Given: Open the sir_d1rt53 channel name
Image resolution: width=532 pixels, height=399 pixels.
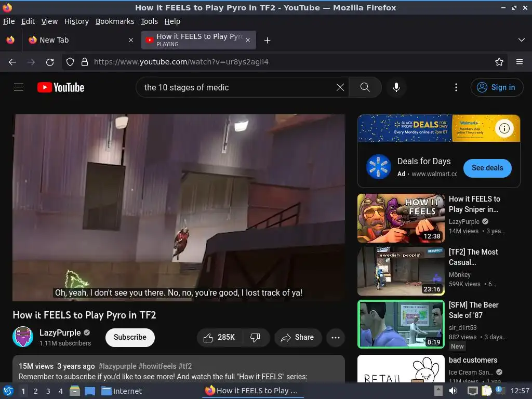Looking at the screenshot, I should [462, 327].
